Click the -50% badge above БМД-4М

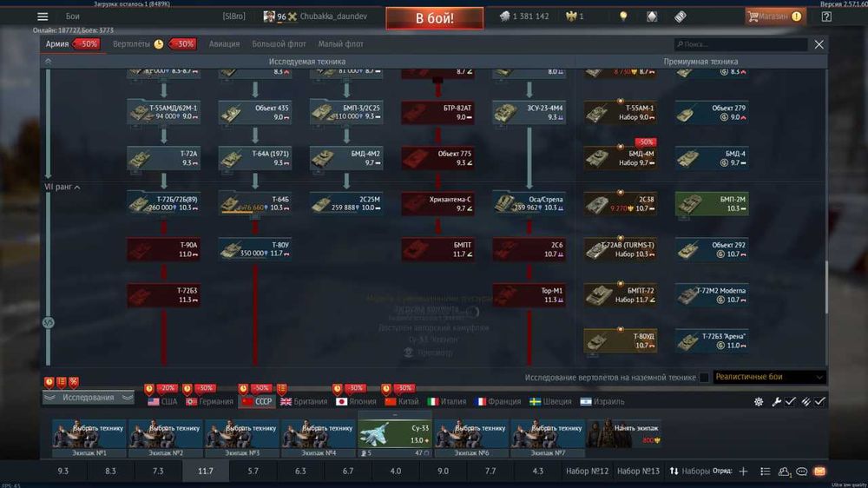pos(646,142)
